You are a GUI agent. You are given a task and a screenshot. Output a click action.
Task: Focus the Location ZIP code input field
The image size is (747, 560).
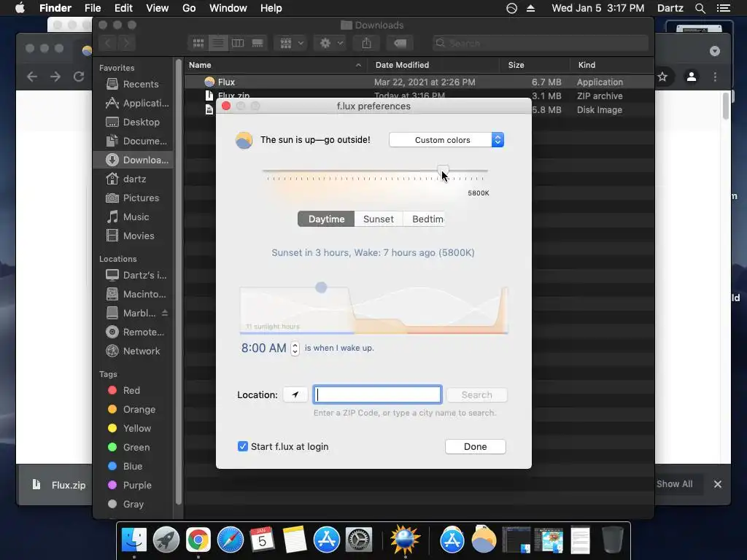pos(377,394)
